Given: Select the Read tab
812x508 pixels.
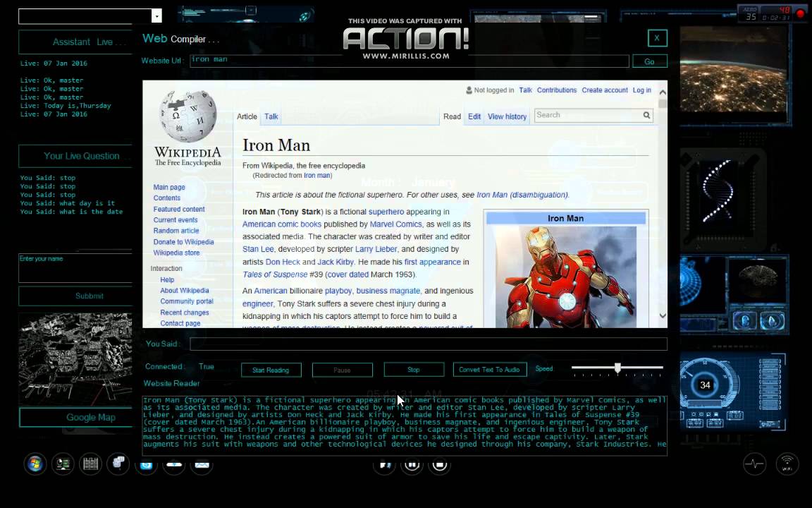Looking at the screenshot, I should [452, 116].
